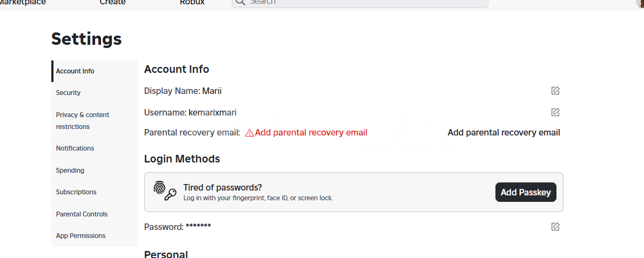
Task: Select the App Permissions tab
Action: tap(81, 235)
